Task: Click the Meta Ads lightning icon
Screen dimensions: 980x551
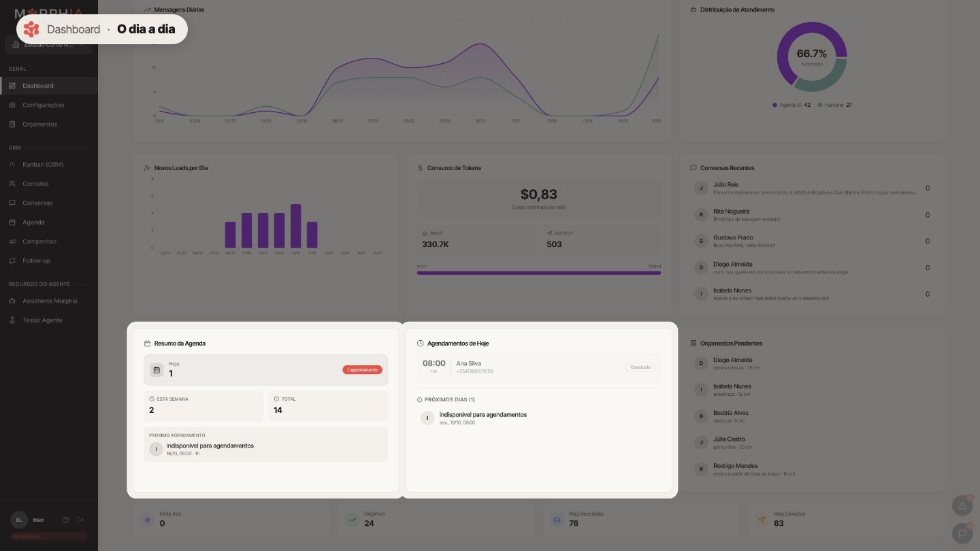Action: (x=146, y=520)
